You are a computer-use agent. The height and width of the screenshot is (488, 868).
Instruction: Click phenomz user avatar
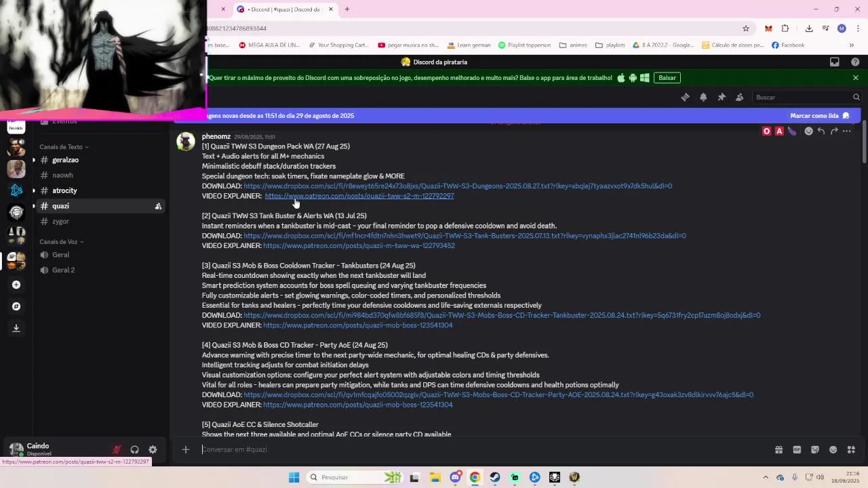pyautogui.click(x=186, y=141)
